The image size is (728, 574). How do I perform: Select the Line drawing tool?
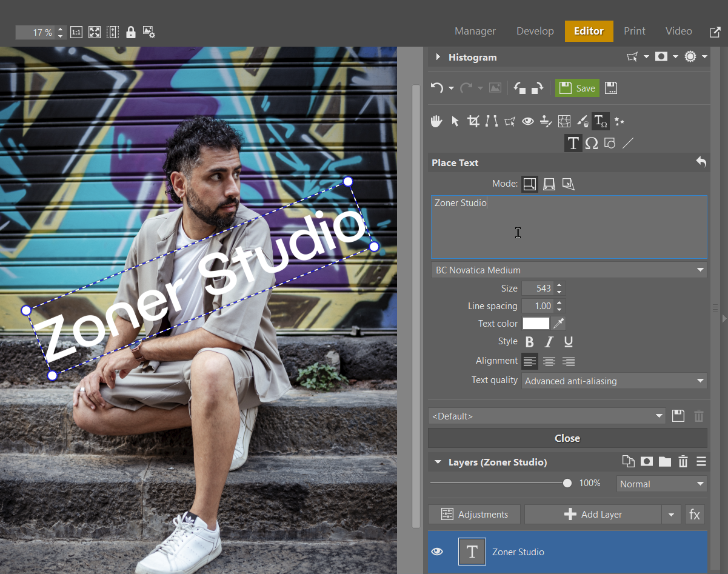click(629, 144)
